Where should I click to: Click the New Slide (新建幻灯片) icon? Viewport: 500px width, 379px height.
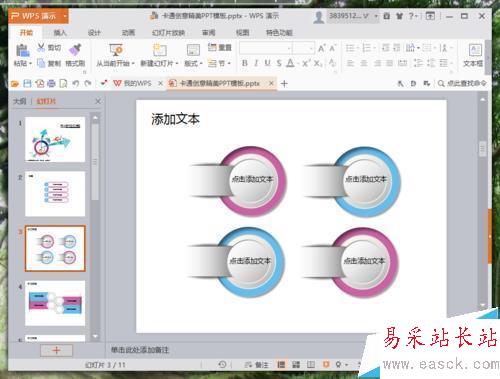(159, 50)
